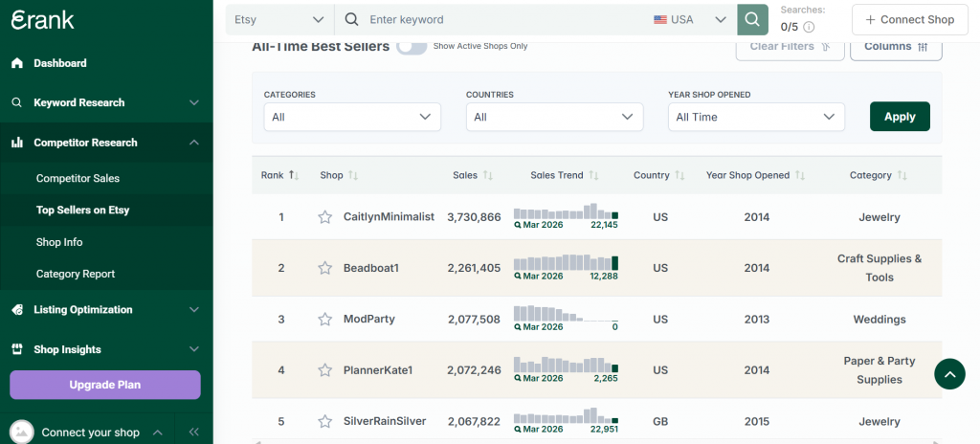Select Top Sellers on Etsy item
The image size is (980, 444).
coord(82,211)
